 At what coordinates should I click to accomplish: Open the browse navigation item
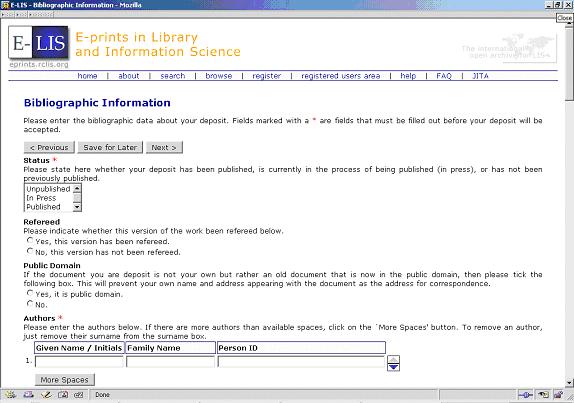point(219,76)
